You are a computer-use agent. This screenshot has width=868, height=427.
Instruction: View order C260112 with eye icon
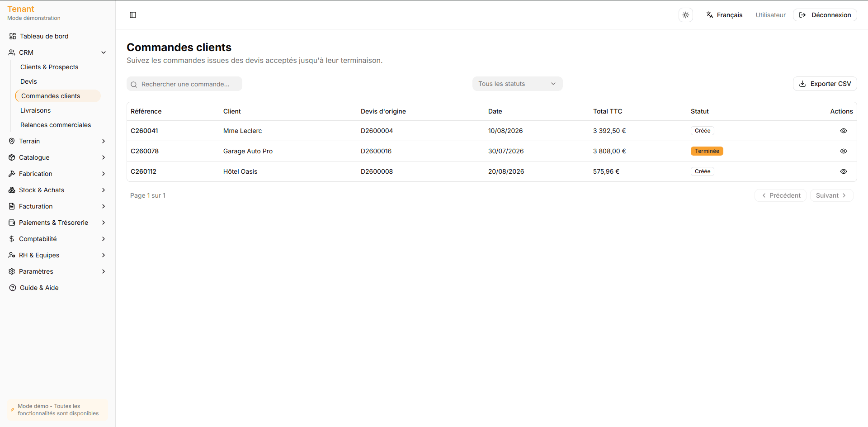[x=844, y=171]
